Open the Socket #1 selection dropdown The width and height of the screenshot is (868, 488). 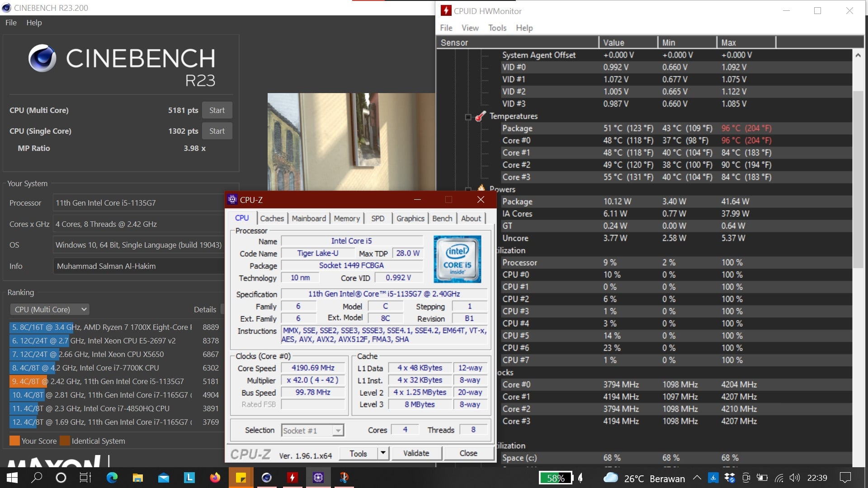pyautogui.click(x=312, y=430)
